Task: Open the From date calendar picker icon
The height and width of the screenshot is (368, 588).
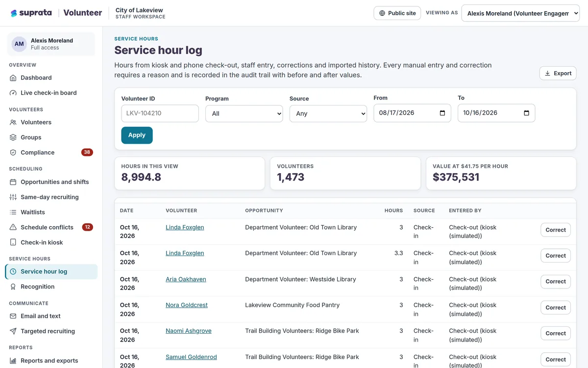Action: pos(442,113)
